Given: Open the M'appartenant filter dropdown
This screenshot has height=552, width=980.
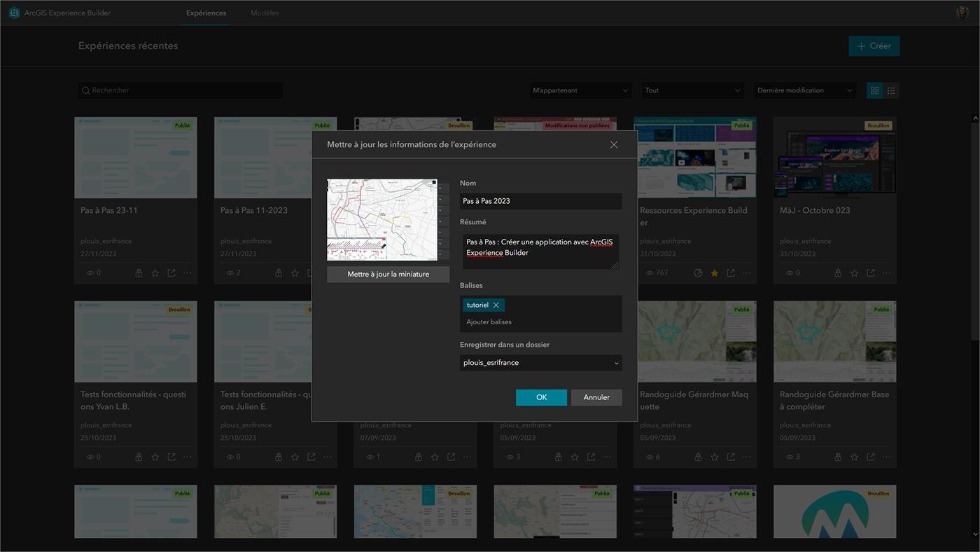Looking at the screenshot, I should coord(580,90).
